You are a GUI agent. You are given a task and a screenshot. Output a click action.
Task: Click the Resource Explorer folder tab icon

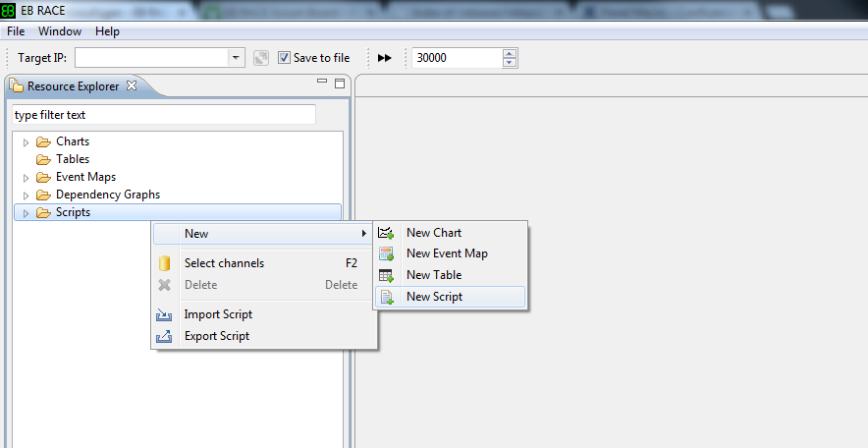click(x=16, y=85)
